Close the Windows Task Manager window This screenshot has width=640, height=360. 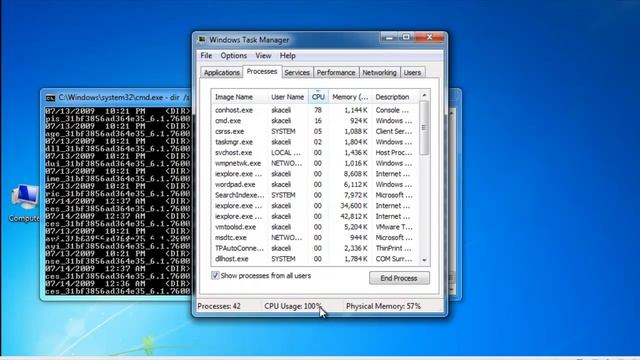[429, 37]
